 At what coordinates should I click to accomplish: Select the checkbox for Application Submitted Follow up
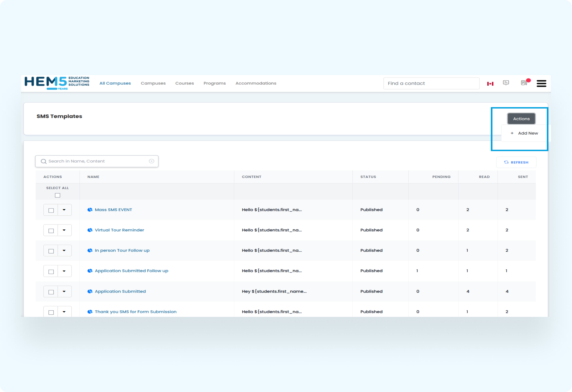(51, 271)
